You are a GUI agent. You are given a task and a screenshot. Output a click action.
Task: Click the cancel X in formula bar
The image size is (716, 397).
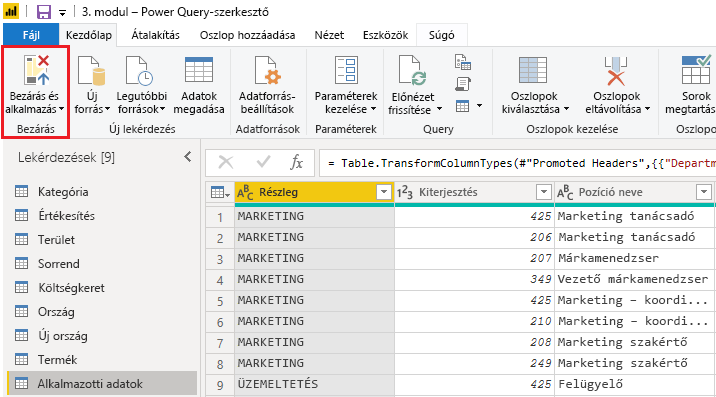pyautogui.click(x=226, y=162)
